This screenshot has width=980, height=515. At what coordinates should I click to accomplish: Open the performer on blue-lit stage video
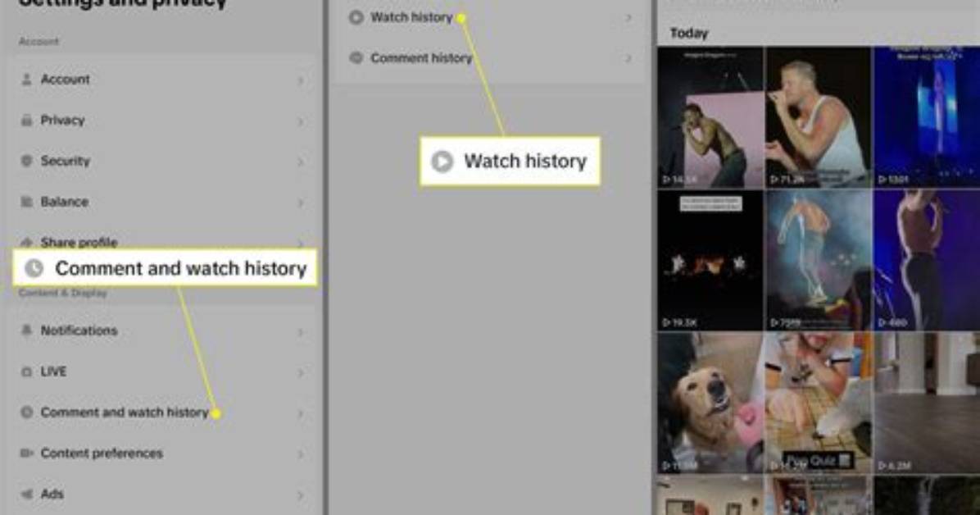coord(927,260)
